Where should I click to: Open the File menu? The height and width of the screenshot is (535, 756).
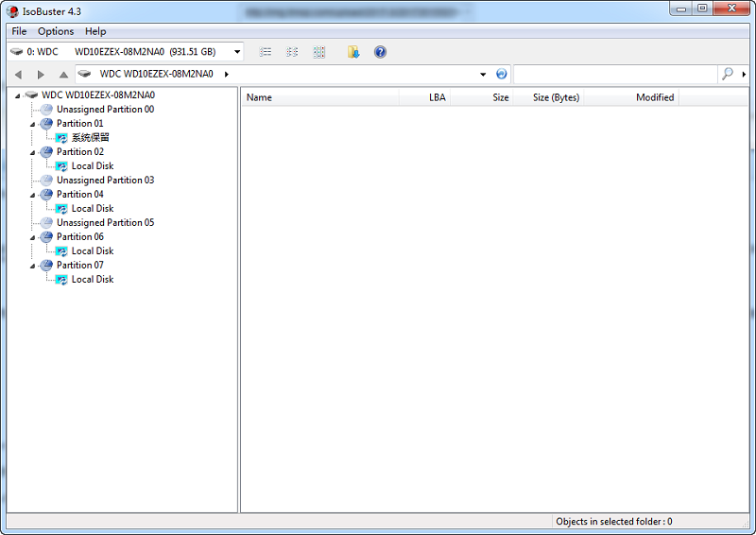pos(19,31)
